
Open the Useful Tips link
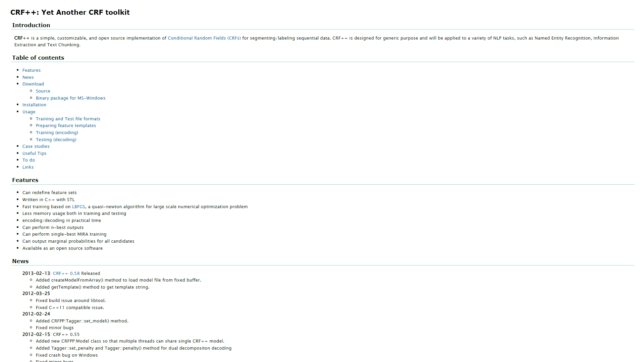(x=35, y=154)
